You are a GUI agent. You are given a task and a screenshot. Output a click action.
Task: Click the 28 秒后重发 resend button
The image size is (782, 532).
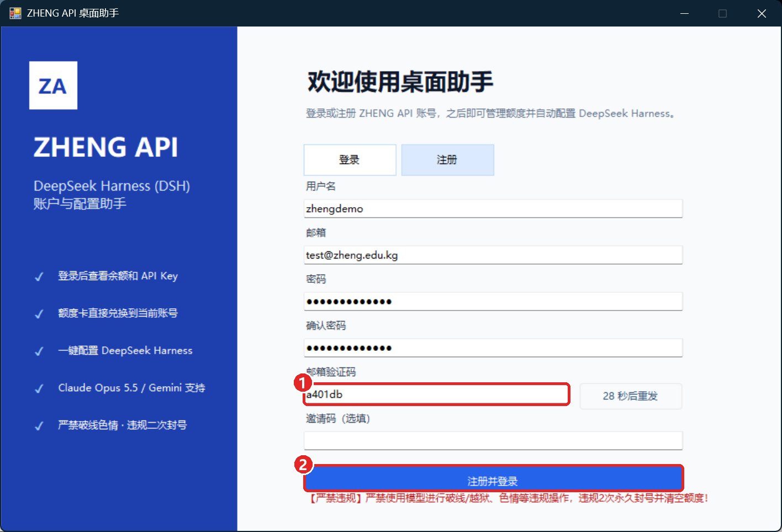pyautogui.click(x=631, y=396)
